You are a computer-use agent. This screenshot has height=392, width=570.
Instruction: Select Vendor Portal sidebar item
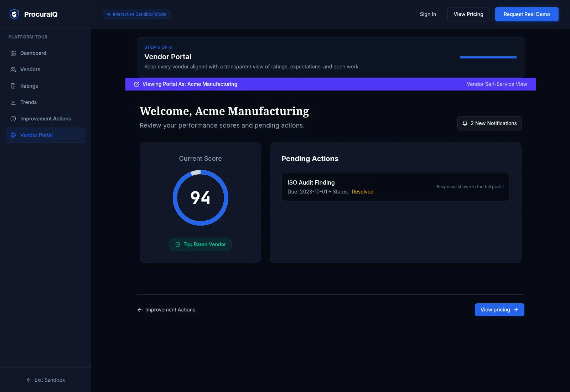(45, 135)
